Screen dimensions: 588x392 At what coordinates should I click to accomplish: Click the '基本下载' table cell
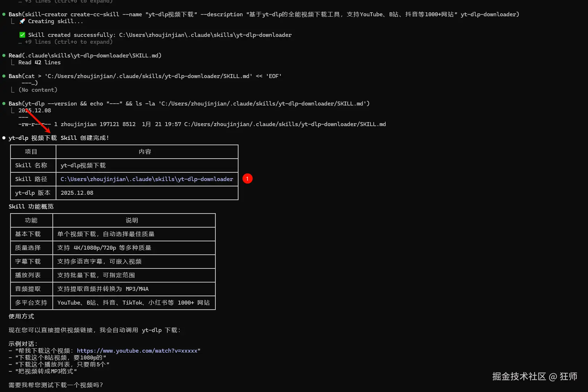coord(31,234)
